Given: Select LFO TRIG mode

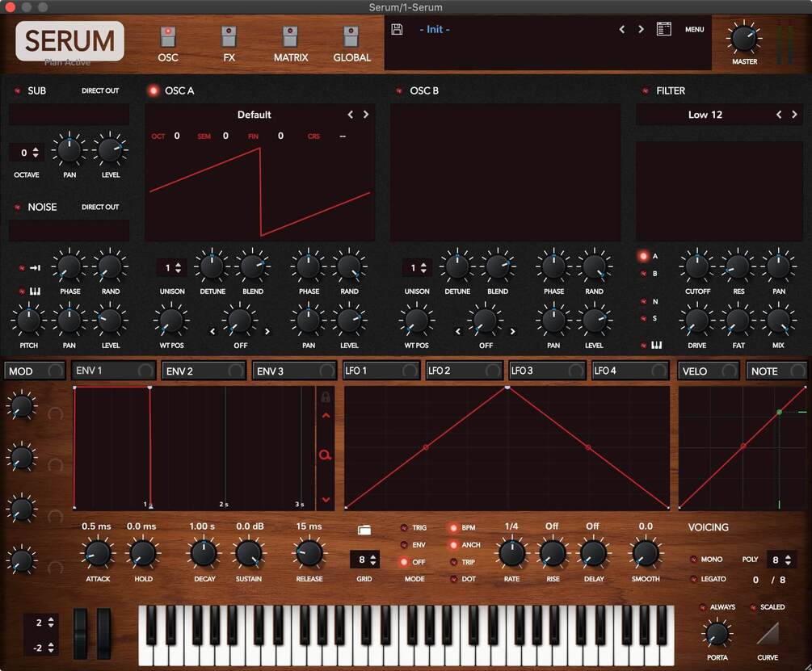Looking at the screenshot, I should (404, 528).
